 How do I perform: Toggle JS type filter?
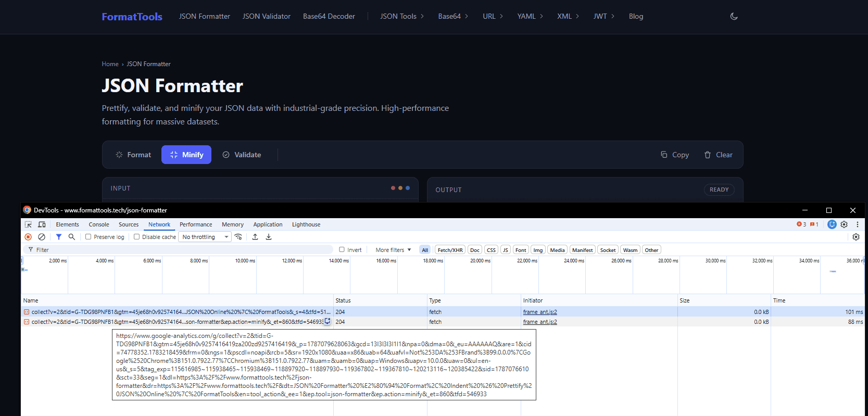coord(505,250)
